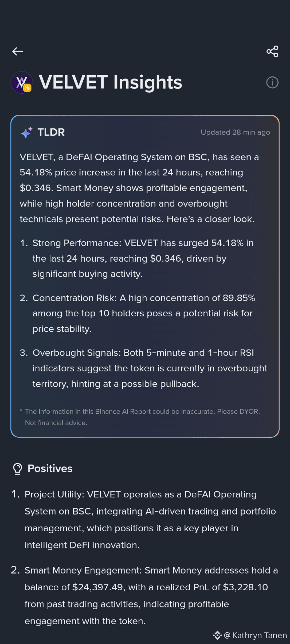This screenshot has width=290, height=644.
Task: Open the Positives section heading
Action: [50, 469]
